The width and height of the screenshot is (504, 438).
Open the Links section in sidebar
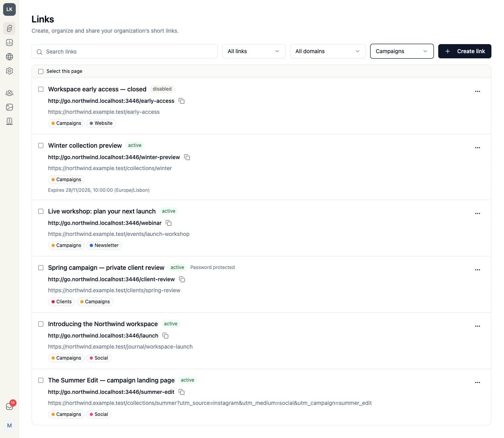point(9,28)
